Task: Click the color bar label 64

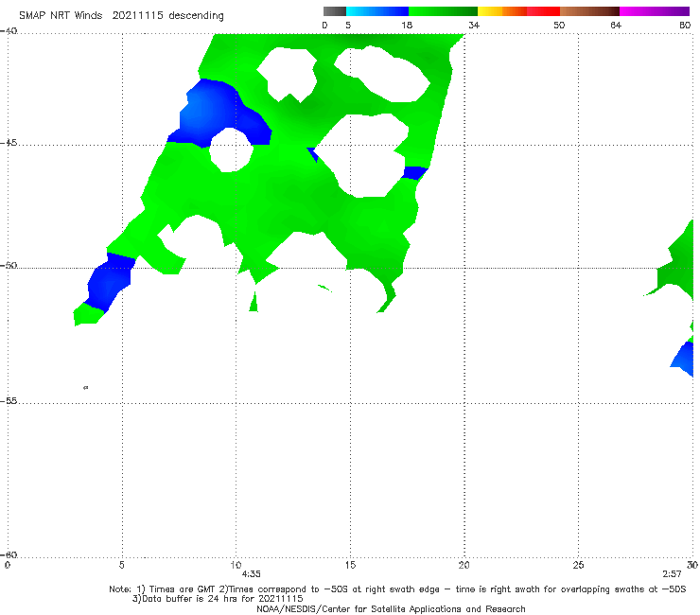Action: [616, 25]
